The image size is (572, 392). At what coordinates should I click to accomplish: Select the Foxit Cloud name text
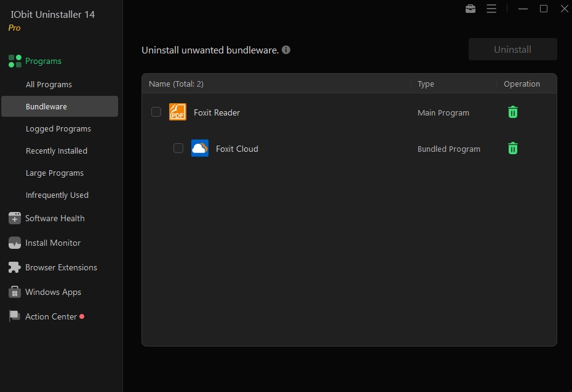coord(237,149)
